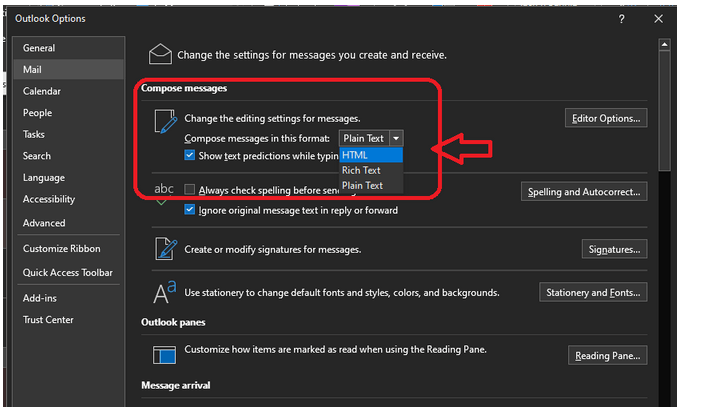
Task: Click the envelope icon beside settings header
Action: coord(160,54)
